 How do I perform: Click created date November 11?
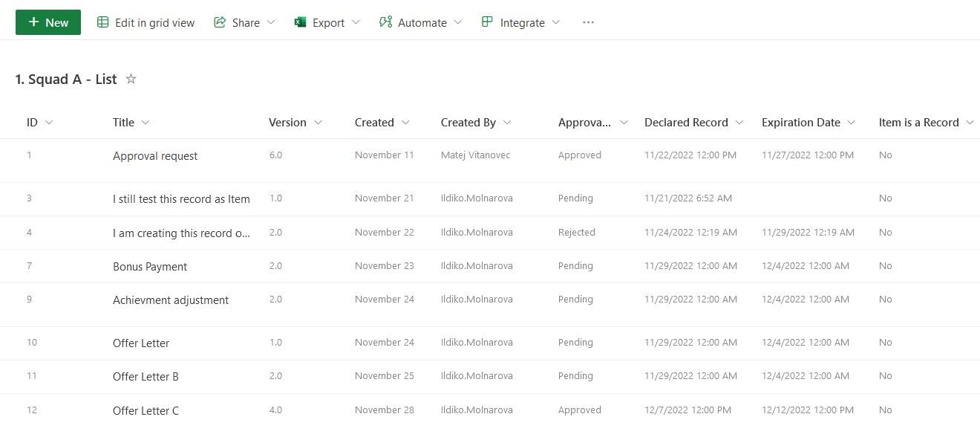(385, 155)
